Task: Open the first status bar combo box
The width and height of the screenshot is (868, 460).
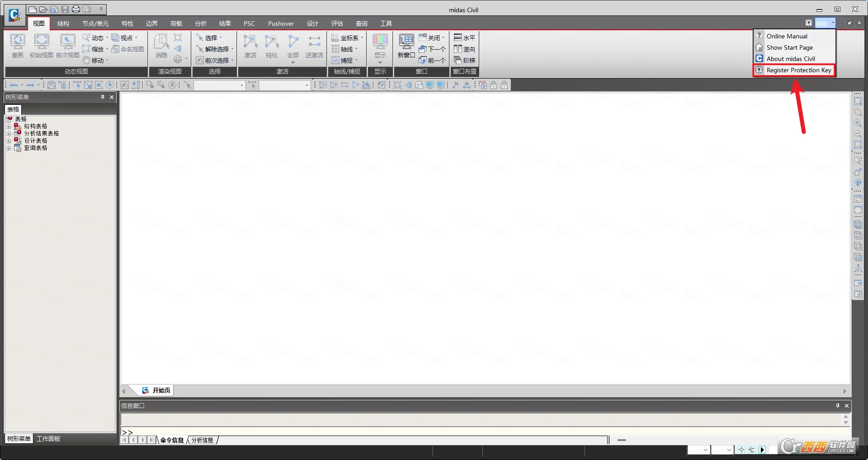Action: tap(699, 450)
